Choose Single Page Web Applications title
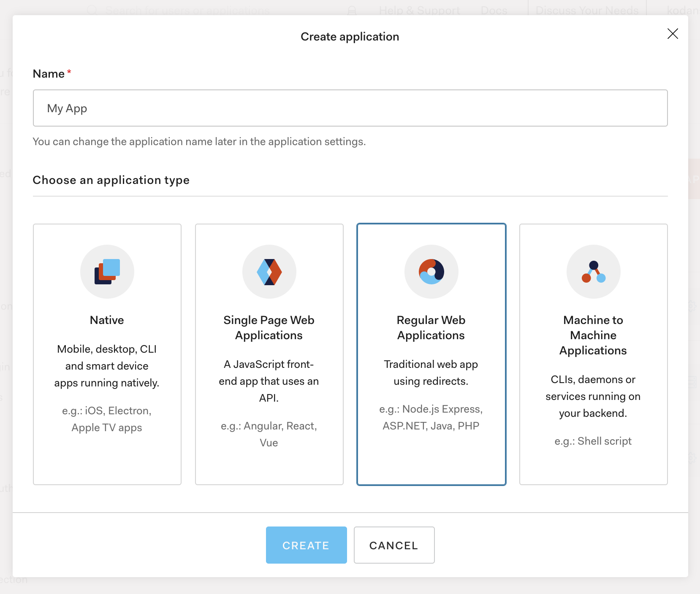700x594 pixels. [x=269, y=328]
